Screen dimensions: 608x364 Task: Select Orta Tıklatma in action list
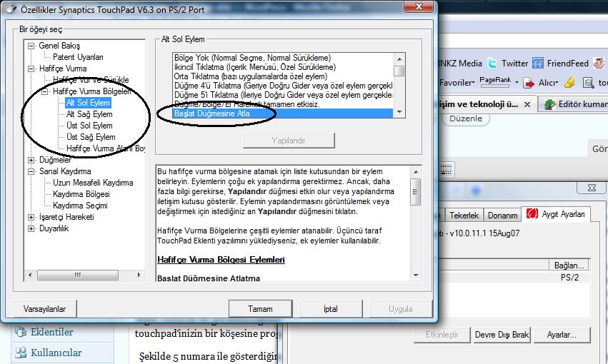point(250,76)
